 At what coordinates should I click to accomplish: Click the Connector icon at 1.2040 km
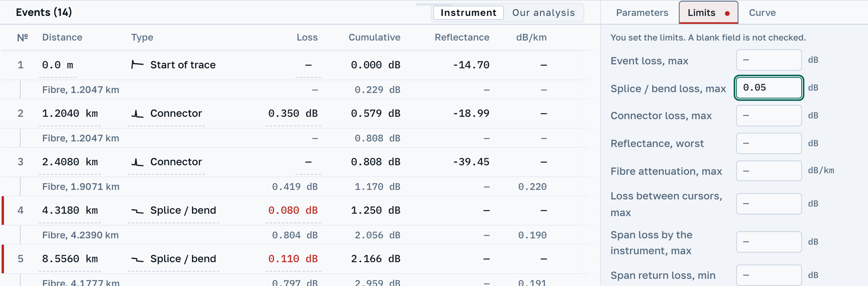click(x=137, y=114)
